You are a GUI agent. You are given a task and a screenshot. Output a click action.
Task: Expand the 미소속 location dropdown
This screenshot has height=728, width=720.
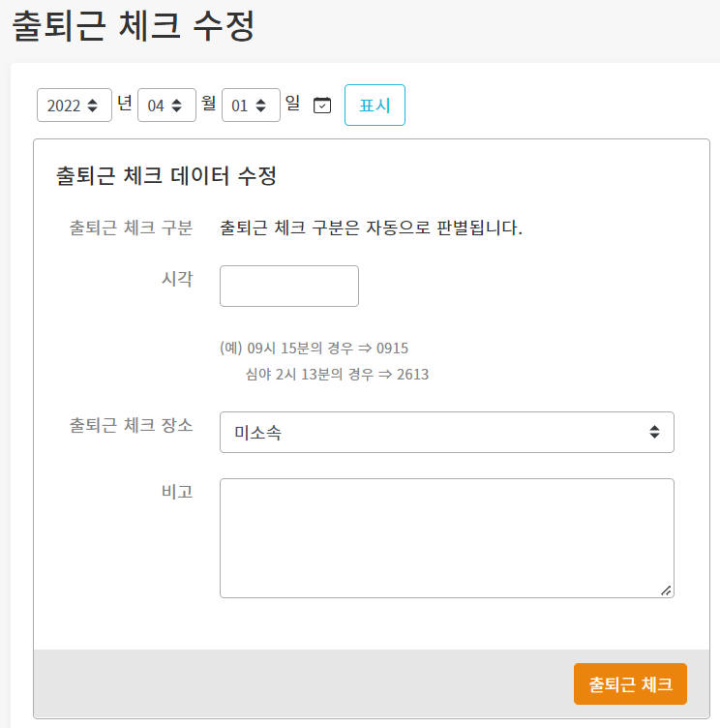tap(446, 432)
